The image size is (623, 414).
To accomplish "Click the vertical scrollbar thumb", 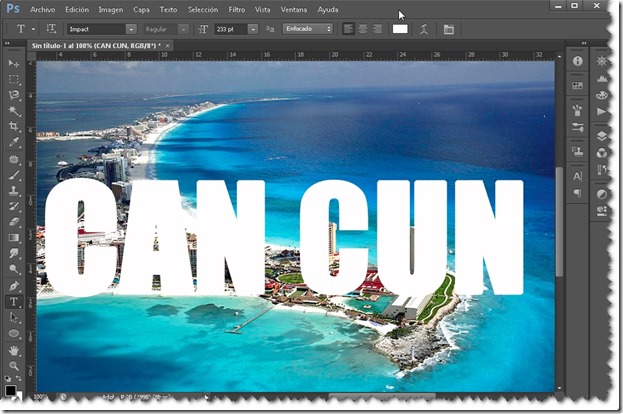I will (559, 222).
